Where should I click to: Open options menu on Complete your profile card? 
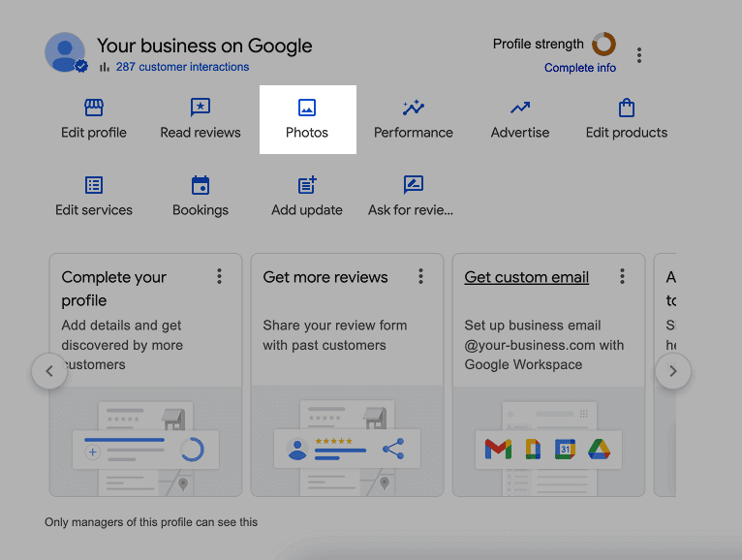(x=220, y=277)
